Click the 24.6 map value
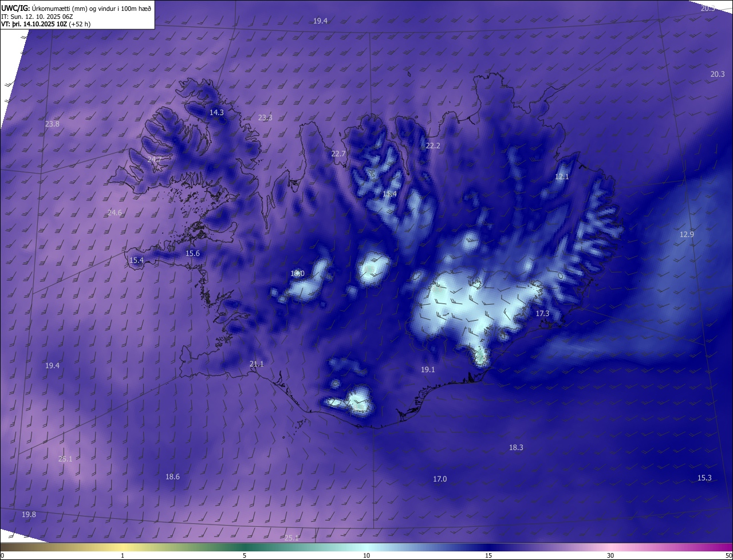Screen dimensions: 733x560 115,213
